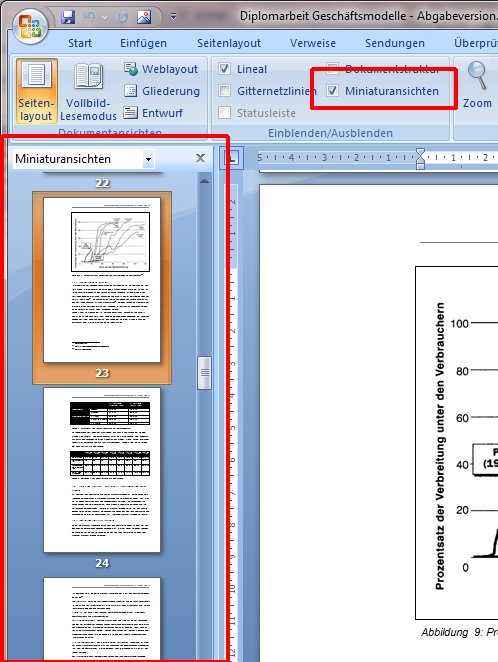
Task: Open the Office button menu
Action: [30, 26]
